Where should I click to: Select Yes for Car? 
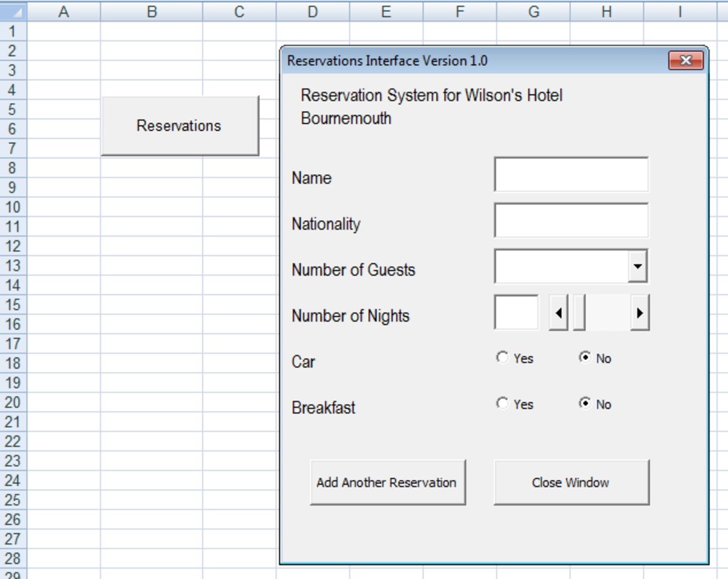[502, 358]
